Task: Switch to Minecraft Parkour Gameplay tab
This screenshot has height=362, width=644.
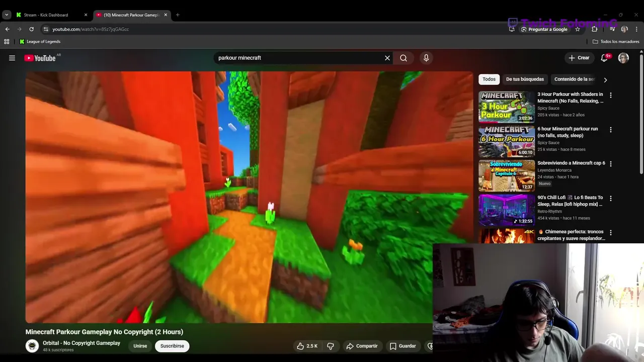Action: coord(131,15)
